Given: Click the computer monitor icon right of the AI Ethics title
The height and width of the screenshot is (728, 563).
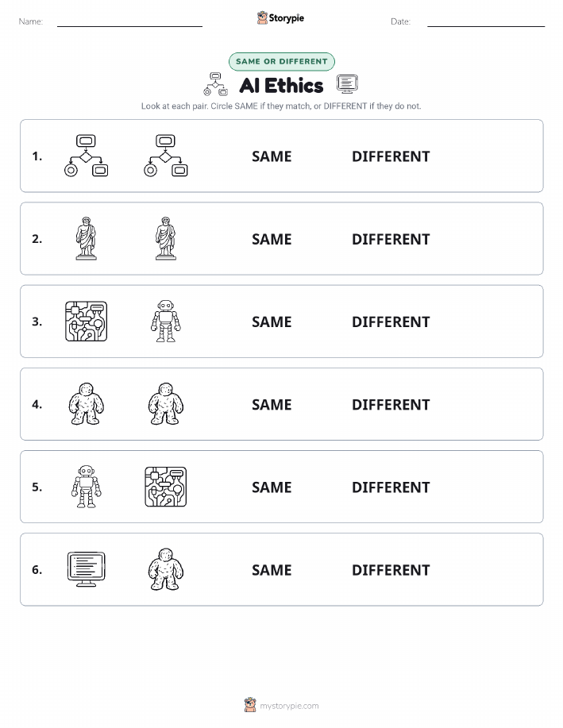Looking at the screenshot, I should click(348, 84).
